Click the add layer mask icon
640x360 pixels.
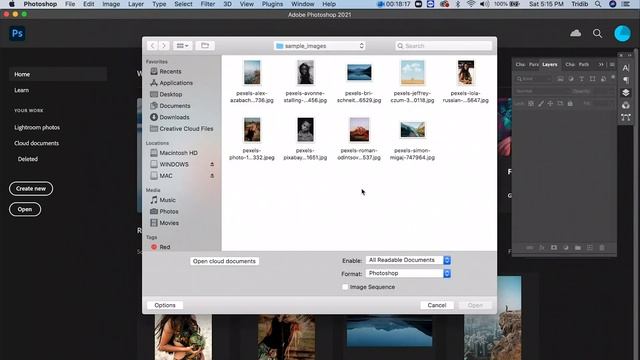(x=554, y=248)
